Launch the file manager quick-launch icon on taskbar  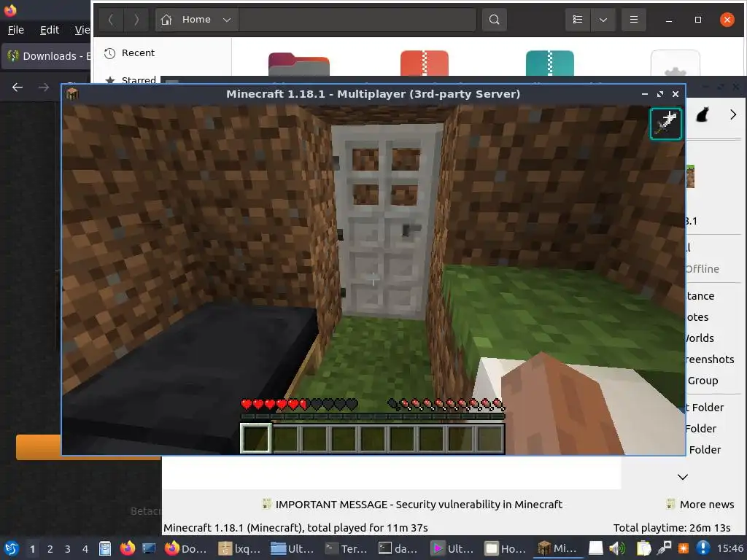(105, 548)
